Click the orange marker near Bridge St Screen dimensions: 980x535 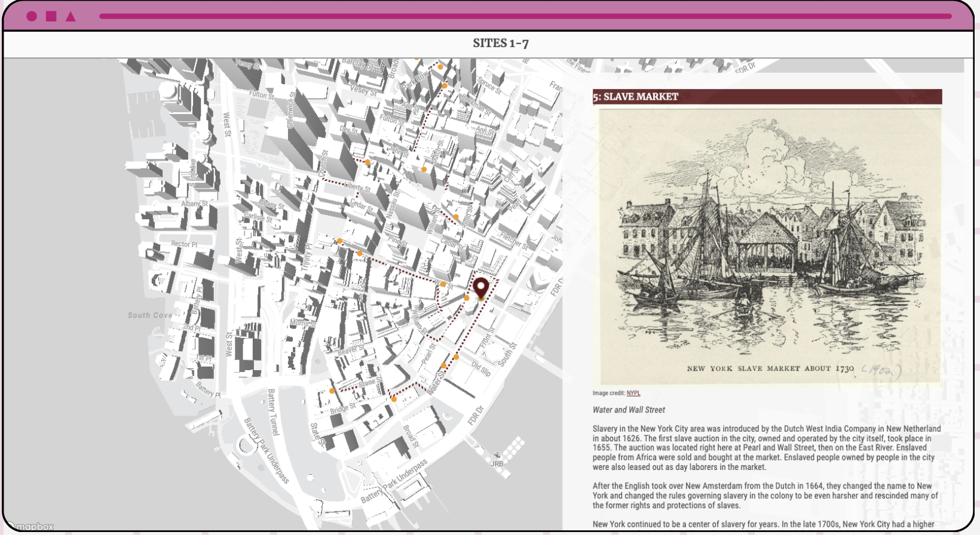click(332, 391)
